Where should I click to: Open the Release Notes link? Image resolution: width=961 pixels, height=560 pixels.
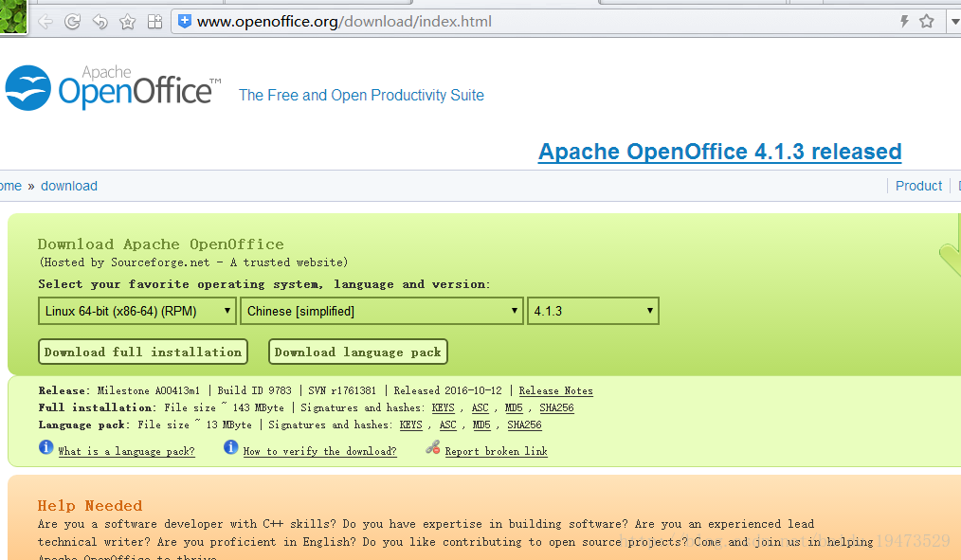pyautogui.click(x=556, y=391)
